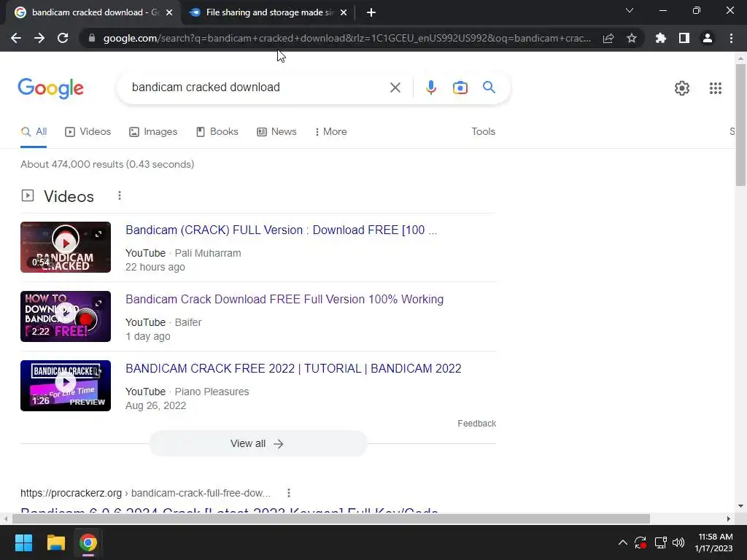747x560 pixels.
Task: Open procrackerz.org result URL
Action: click(x=145, y=493)
